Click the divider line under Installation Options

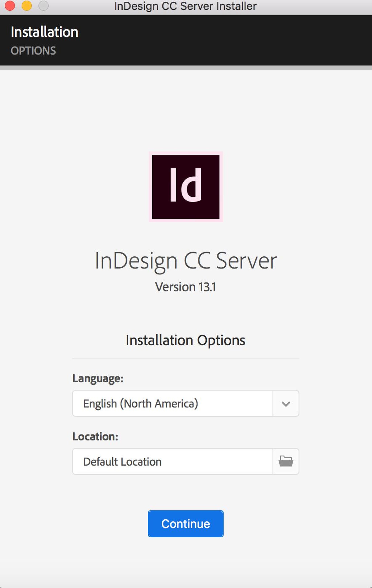[x=185, y=358]
